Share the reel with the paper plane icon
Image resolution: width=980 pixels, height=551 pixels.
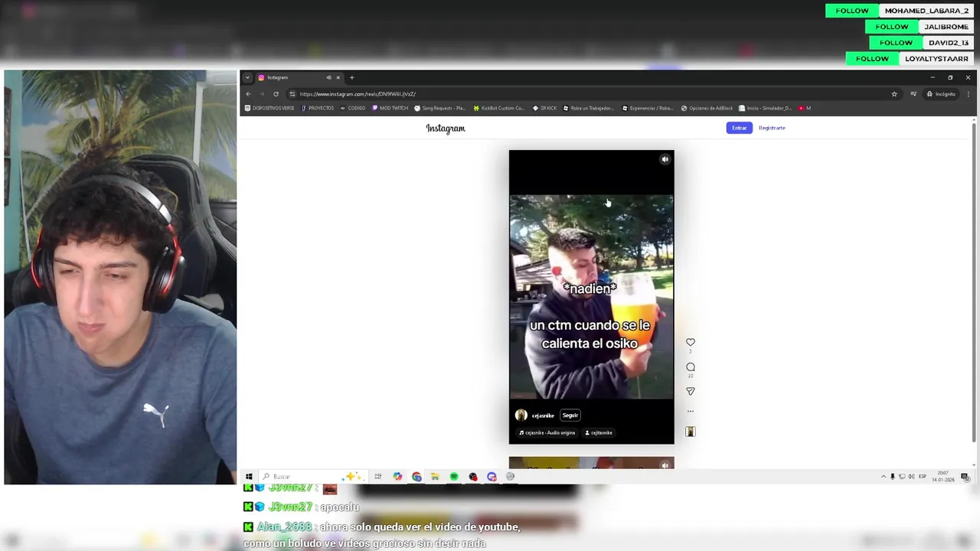690,391
